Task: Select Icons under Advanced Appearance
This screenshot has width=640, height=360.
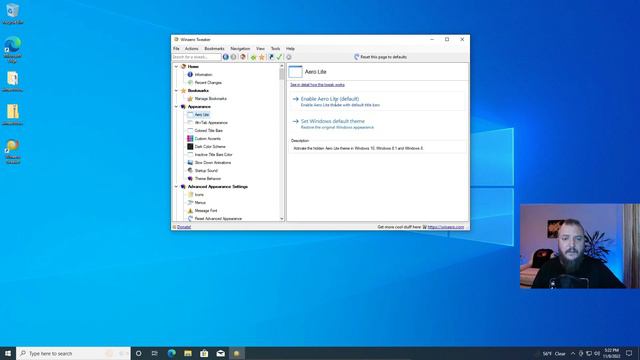Action: pyautogui.click(x=199, y=195)
